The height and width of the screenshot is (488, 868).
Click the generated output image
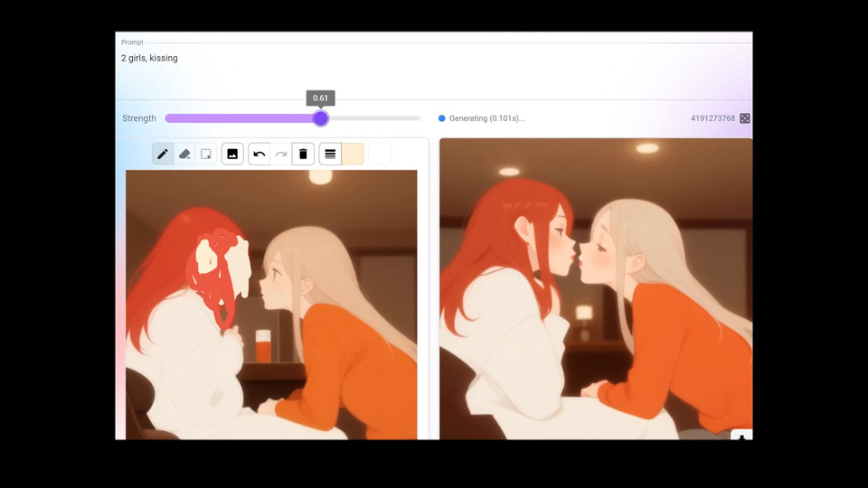coord(596,289)
